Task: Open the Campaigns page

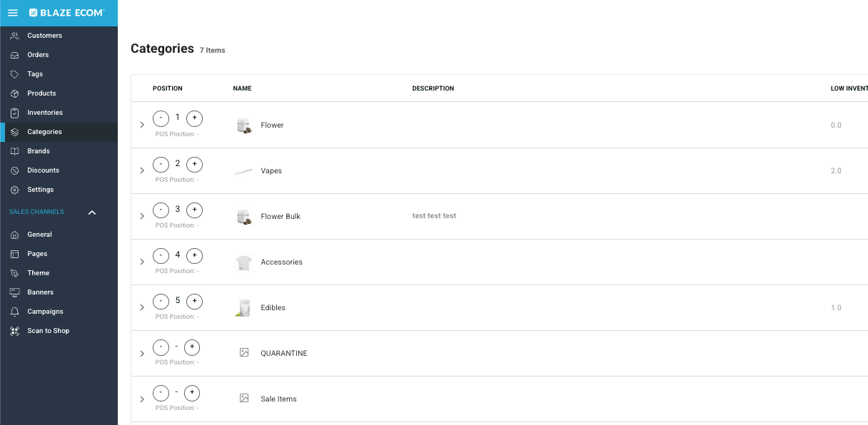Action: [x=59, y=312]
